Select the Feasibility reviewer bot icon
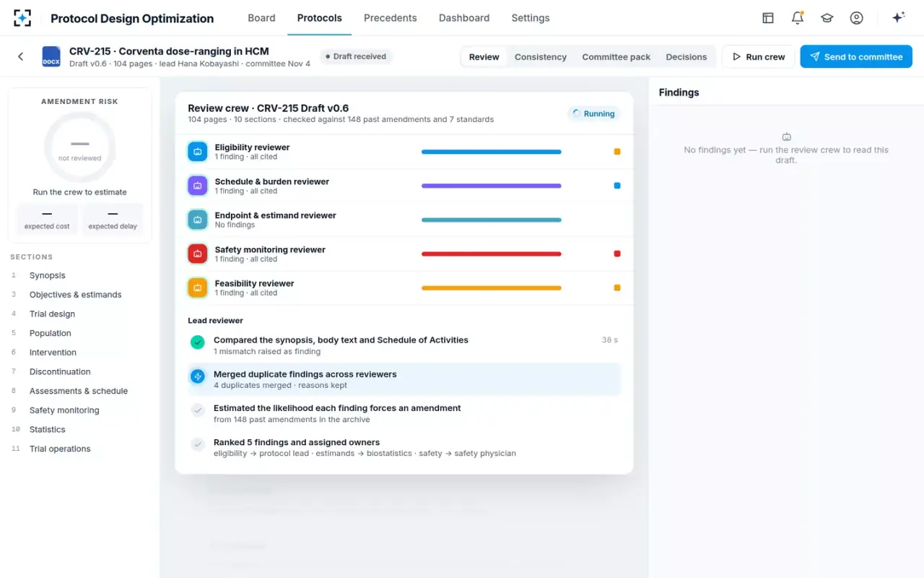This screenshot has width=924, height=578. click(x=197, y=288)
